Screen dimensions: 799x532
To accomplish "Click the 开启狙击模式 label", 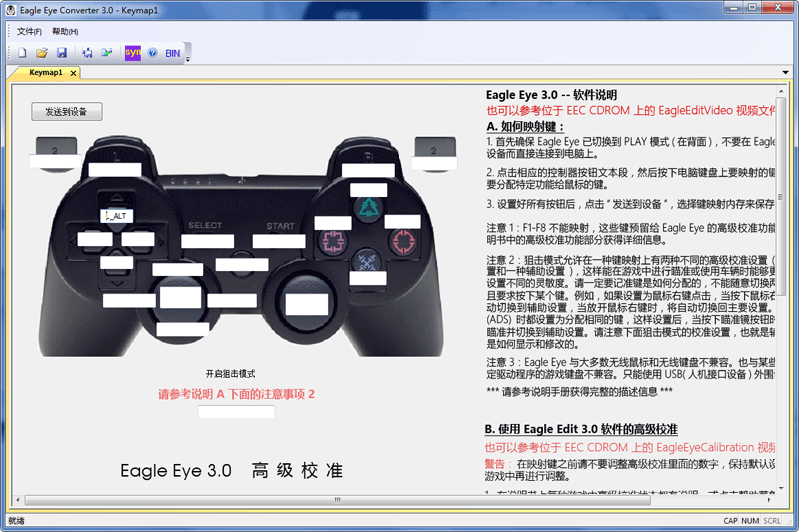I will tap(231, 374).
